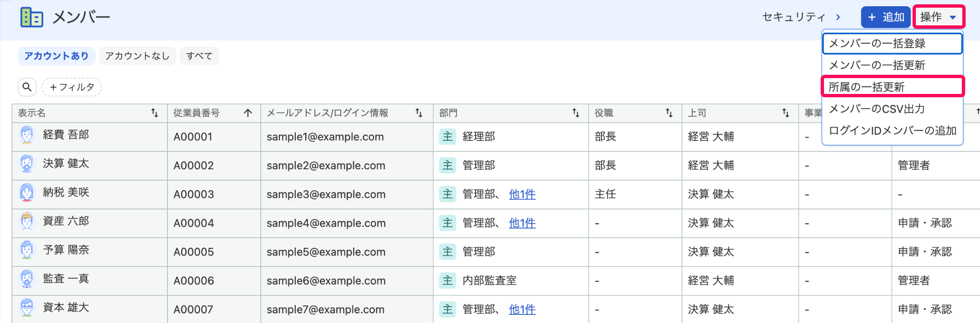Switch to アカウントなし tab
This screenshot has height=323, width=980.
(137, 56)
